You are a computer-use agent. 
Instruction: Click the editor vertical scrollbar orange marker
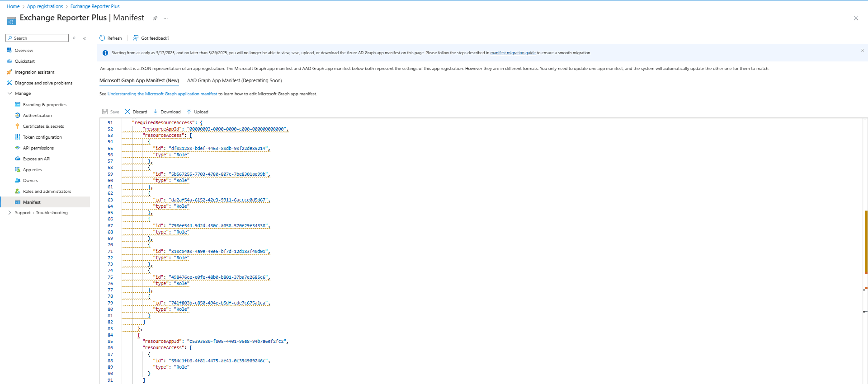coord(866,242)
